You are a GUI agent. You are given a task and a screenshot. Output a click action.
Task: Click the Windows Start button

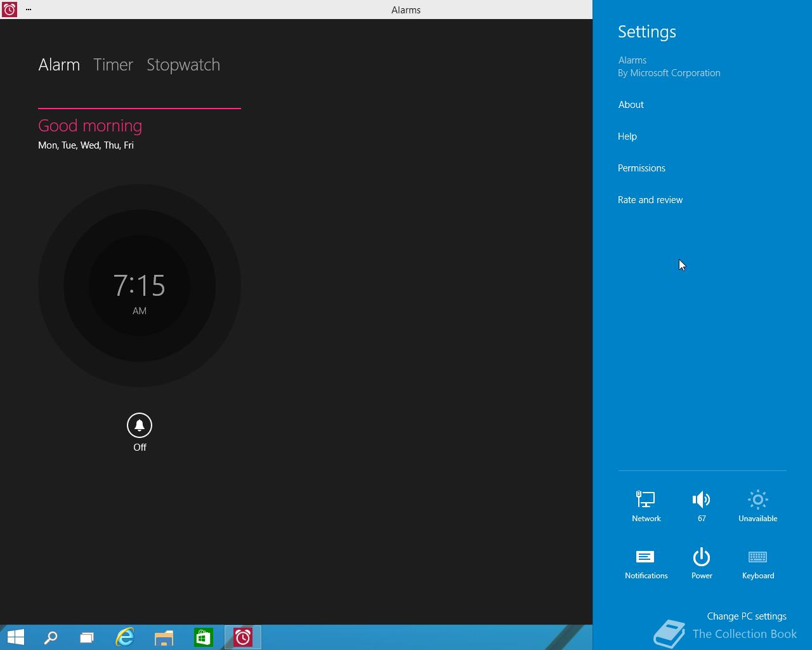point(15,637)
